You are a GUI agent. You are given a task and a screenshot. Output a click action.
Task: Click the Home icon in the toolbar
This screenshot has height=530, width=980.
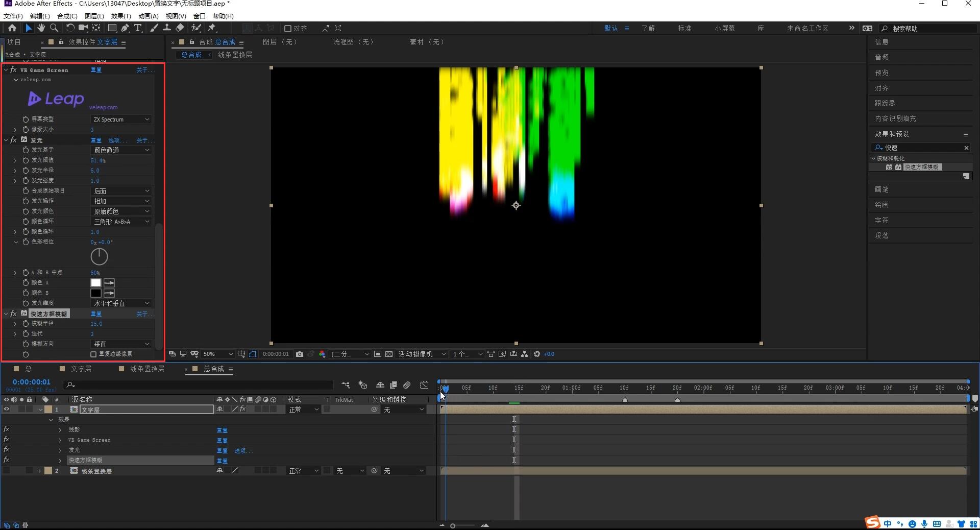12,28
